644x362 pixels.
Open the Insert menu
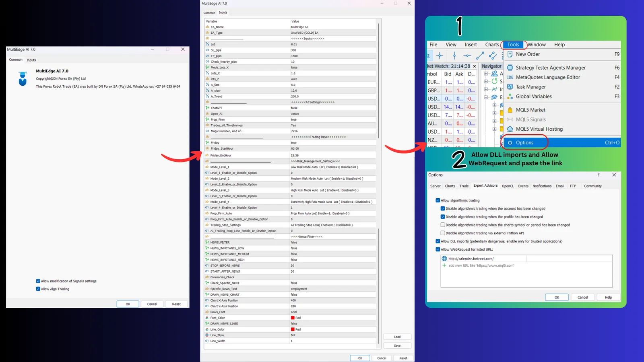coord(471,45)
